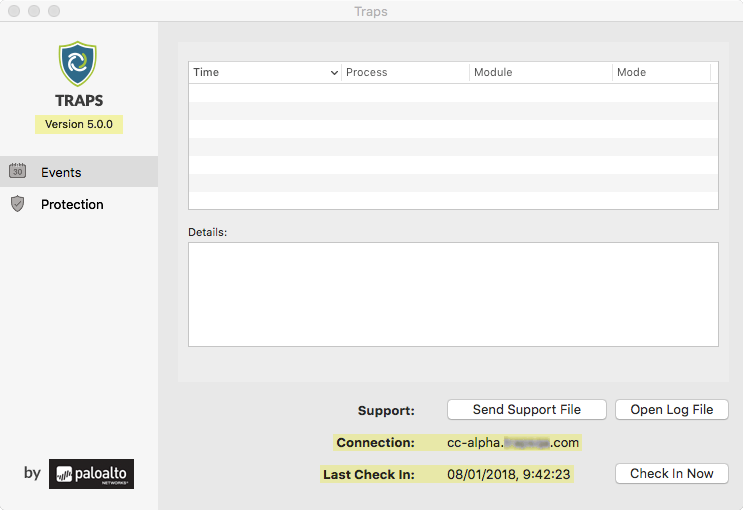Click Send Support File button
This screenshot has height=510, width=743.
[526, 410]
